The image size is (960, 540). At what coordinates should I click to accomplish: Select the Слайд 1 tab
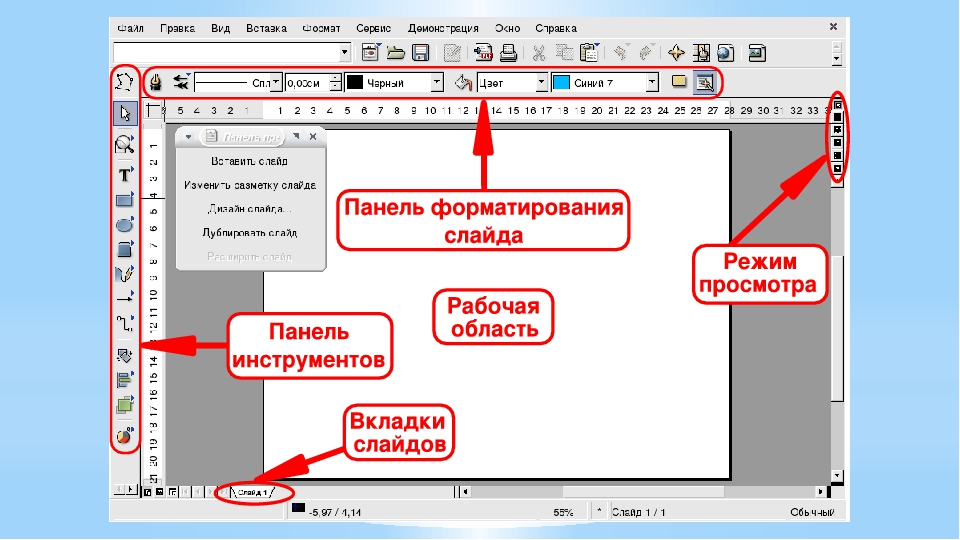click(x=253, y=492)
